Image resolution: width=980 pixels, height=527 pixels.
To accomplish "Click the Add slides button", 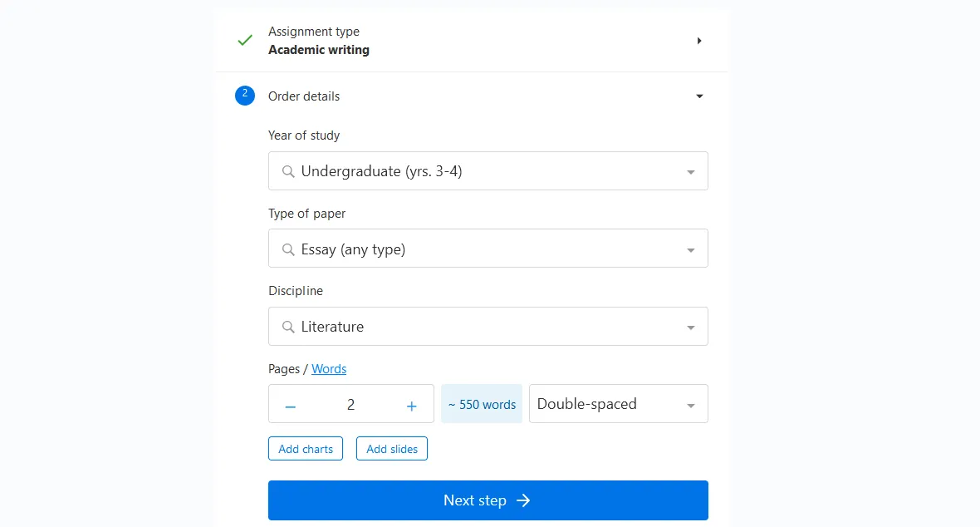I will (x=392, y=449).
